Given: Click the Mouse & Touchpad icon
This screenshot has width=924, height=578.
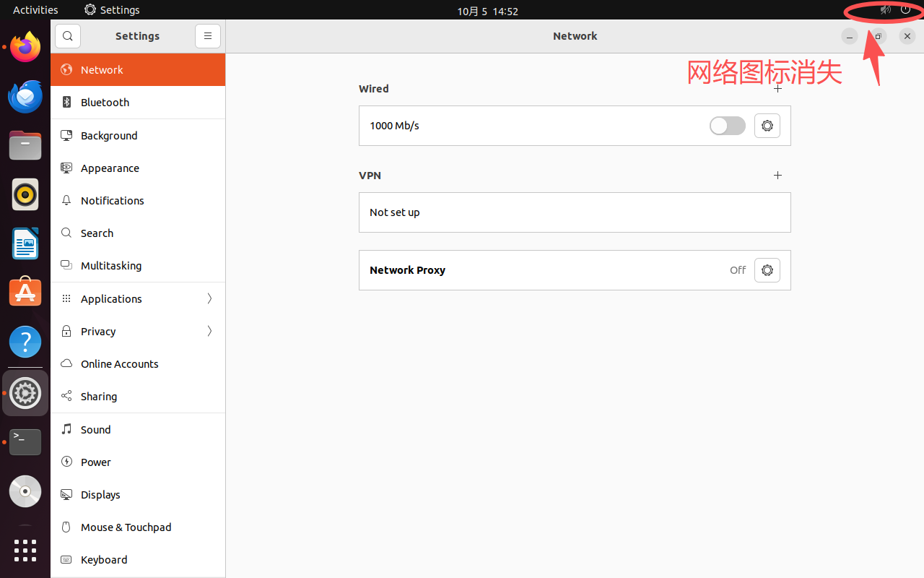Looking at the screenshot, I should [66, 527].
